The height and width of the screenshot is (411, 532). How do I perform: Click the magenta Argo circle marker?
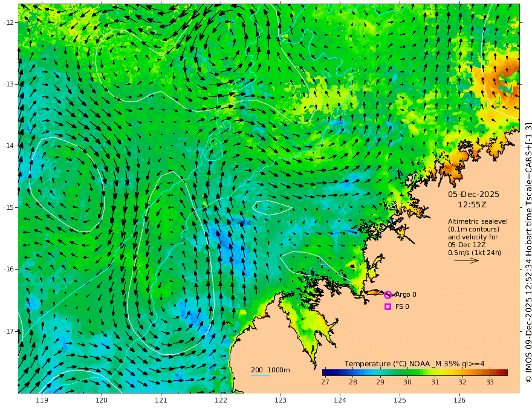tap(388, 295)
